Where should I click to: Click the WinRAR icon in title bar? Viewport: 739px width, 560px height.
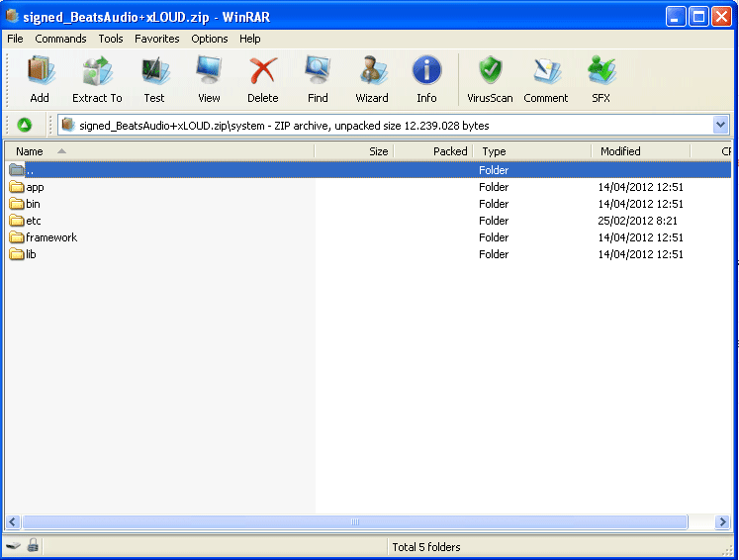pos(12,17)
